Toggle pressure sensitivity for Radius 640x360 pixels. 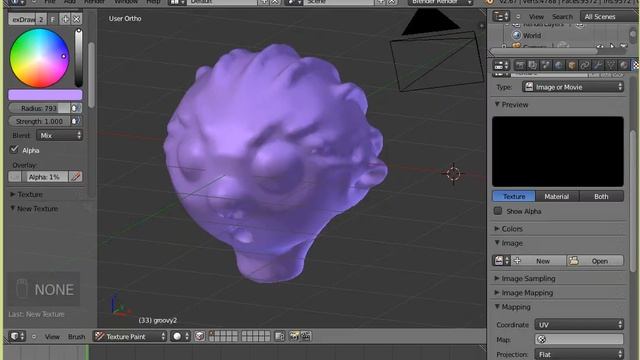(76, 108)
